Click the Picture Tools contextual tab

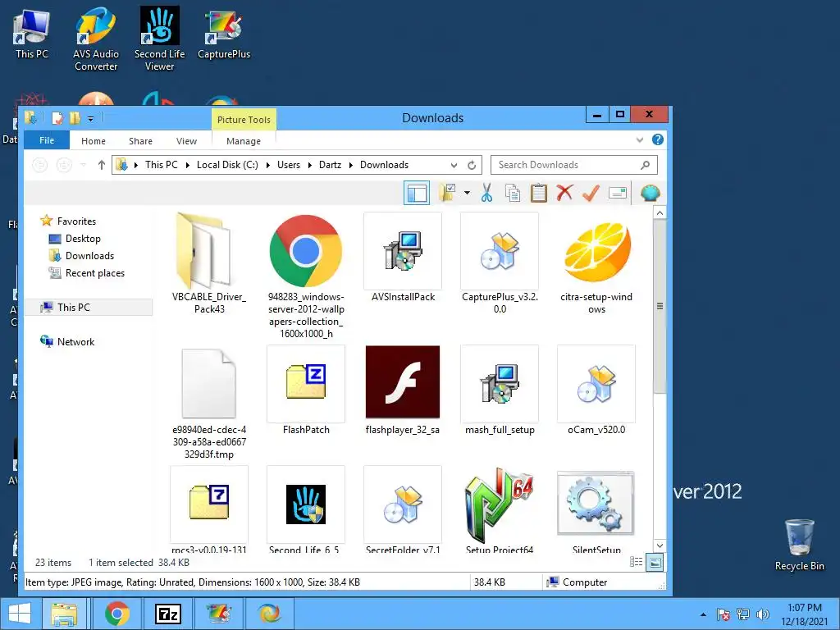click(244, 120)
